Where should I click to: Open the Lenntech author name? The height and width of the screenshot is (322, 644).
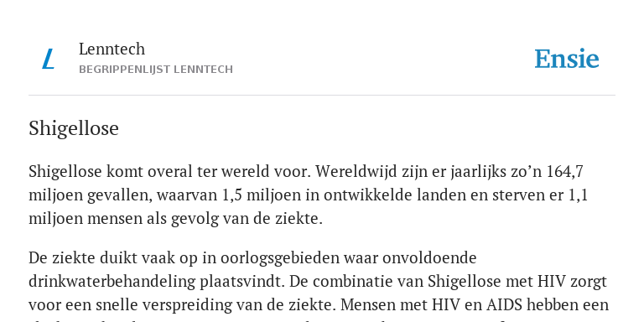(112, 49)
